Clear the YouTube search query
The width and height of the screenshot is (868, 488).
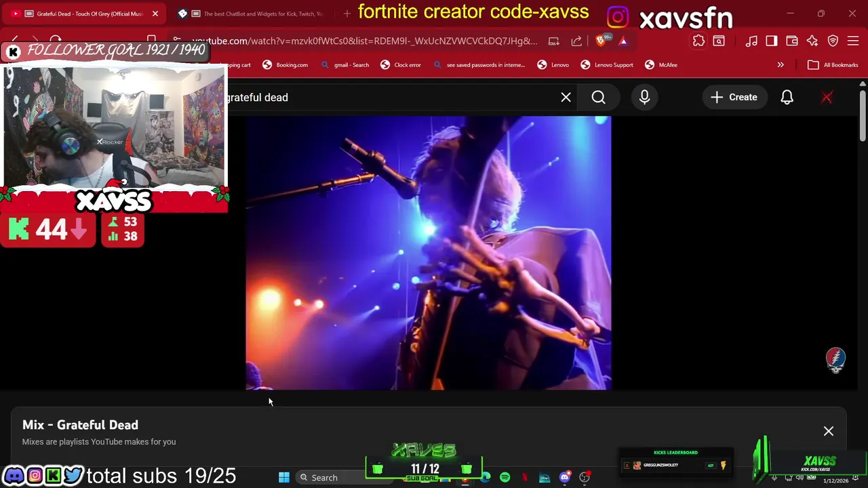click(566, 98)
